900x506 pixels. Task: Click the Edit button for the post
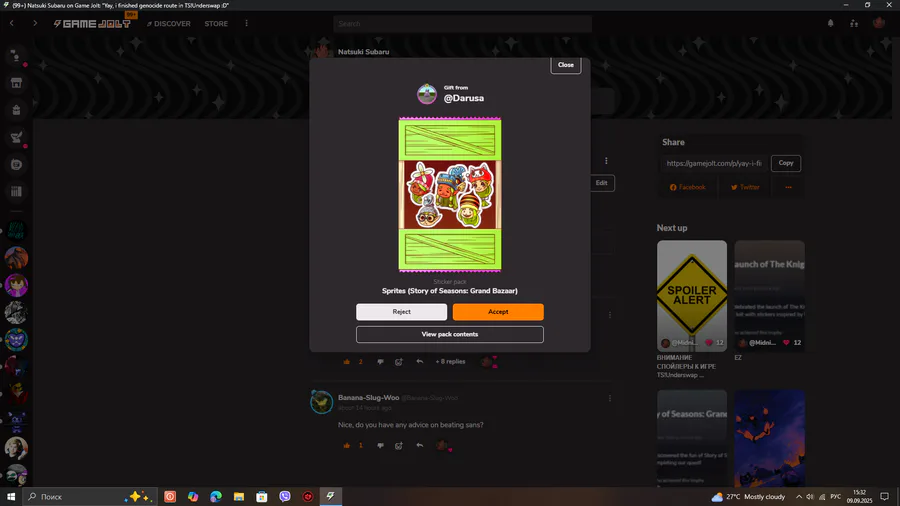point(602,183)
